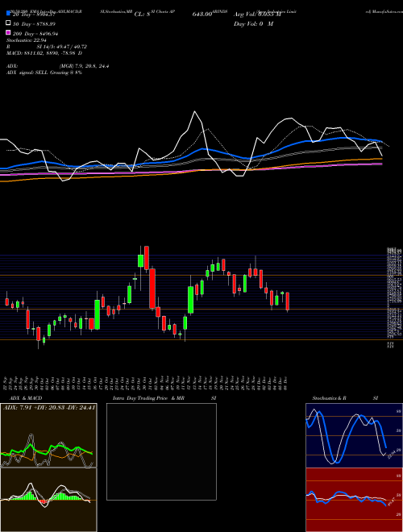This screenshot has width=403, height=532.
Task: Click the empty Intra Day Trading Price panel
Action: [x=161, y=451]
